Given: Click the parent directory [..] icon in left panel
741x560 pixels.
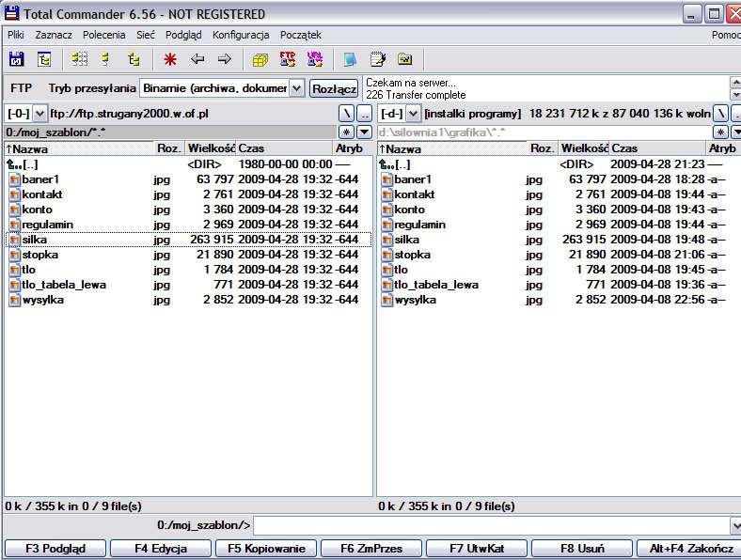Looking at the screenshot, I should [x=14, y=164].
